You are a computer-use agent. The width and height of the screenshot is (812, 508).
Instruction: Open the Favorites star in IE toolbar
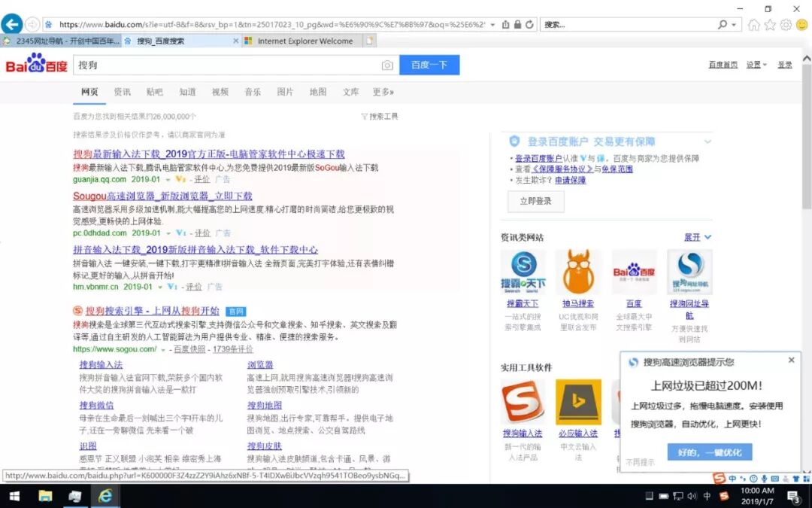(x=770, y=24)
